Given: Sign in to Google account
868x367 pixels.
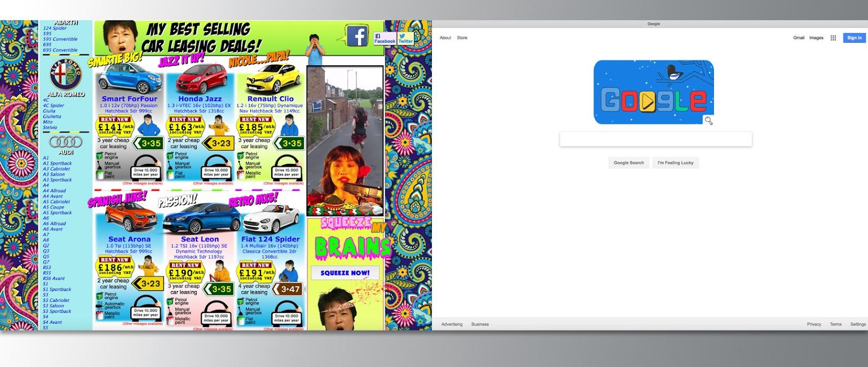Looking at the screenshot, I should point(854,38).
